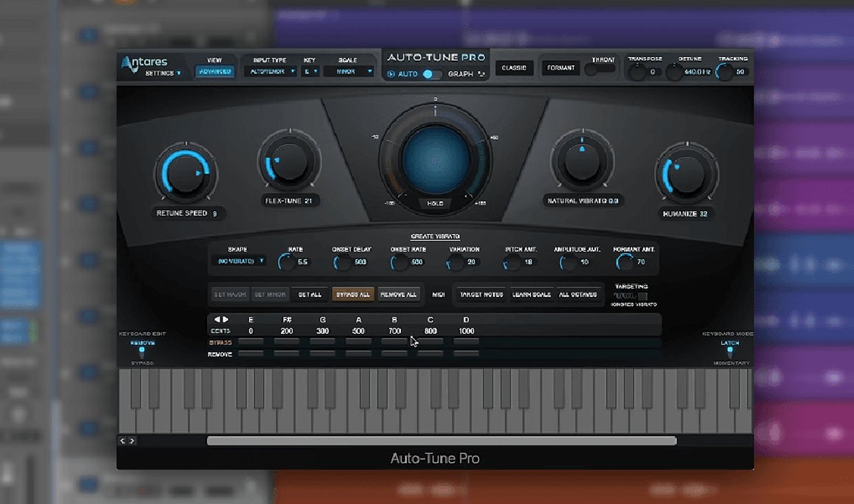Toggle Remove for note C
The height and width of the screenshot is (504, 854).
click(x=430, y=354)
